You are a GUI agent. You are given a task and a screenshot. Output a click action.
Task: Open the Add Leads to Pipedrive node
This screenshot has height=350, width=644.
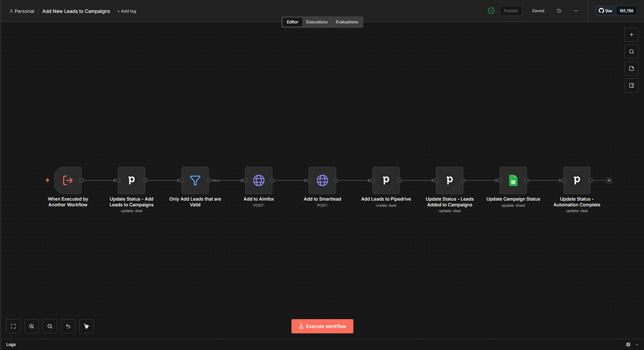[x=386, y=180]
